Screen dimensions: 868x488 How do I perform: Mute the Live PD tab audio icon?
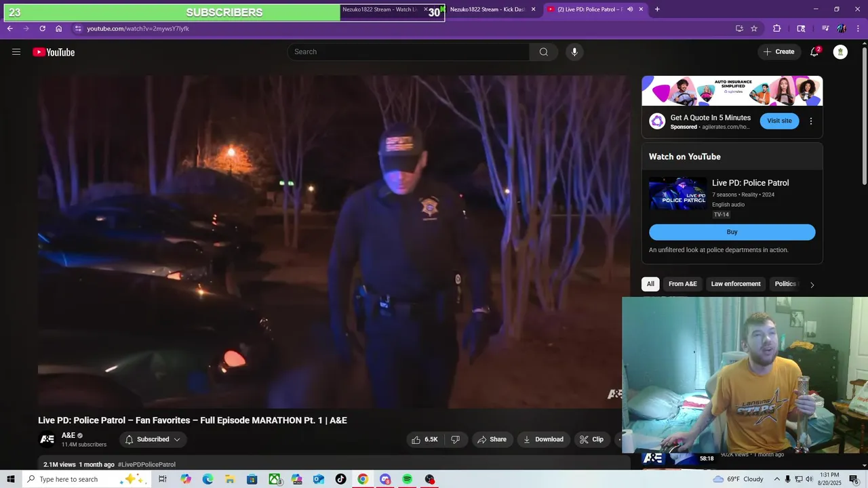[x=630, y=9]
